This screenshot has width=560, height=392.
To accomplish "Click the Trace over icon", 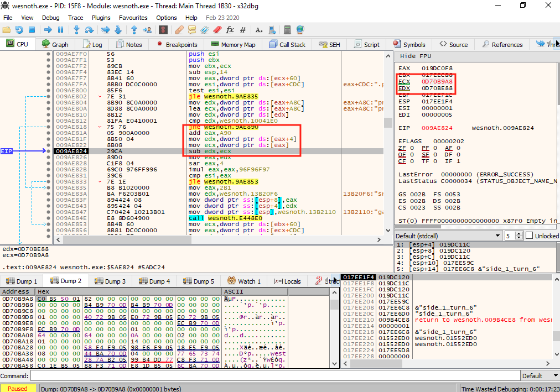I will point(118,30).
